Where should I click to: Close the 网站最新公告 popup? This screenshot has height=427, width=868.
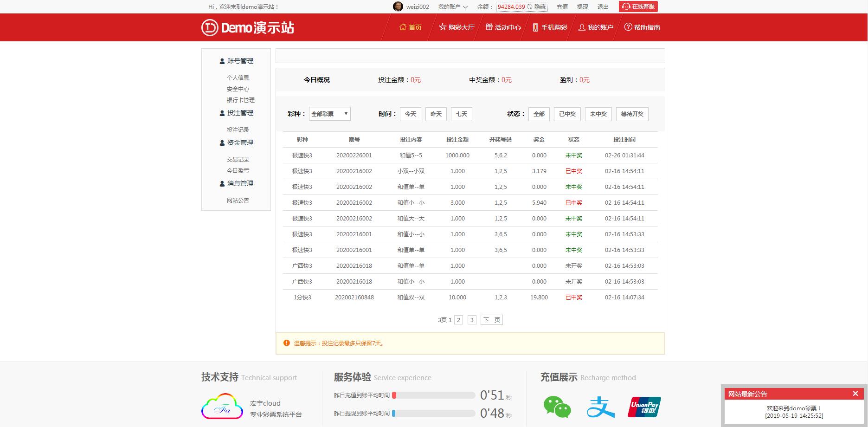(x=855, y=394)
